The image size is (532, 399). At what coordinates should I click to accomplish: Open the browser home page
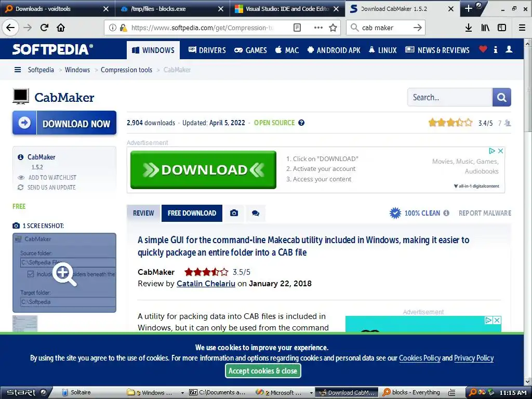click(x=61, y=28)
